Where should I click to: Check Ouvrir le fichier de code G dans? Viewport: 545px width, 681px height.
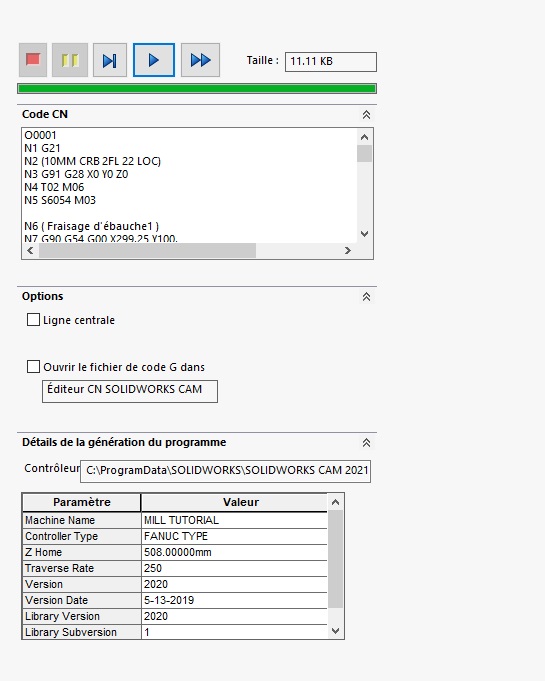(x=33, y=367)
